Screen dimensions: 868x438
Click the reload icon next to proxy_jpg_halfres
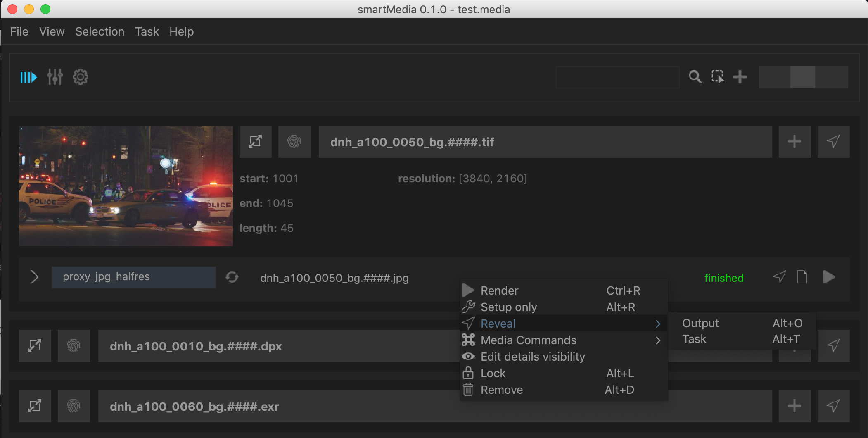pyautogui.click(x=232, y=277)
